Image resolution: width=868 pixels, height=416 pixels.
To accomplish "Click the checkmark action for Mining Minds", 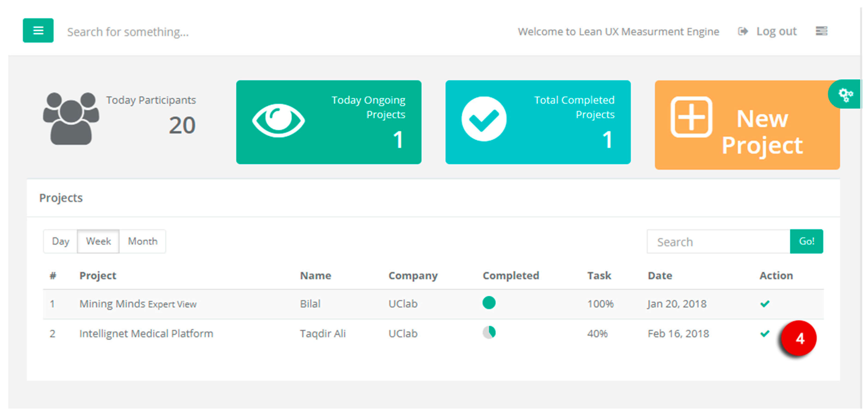I will (x=765, y=304).
